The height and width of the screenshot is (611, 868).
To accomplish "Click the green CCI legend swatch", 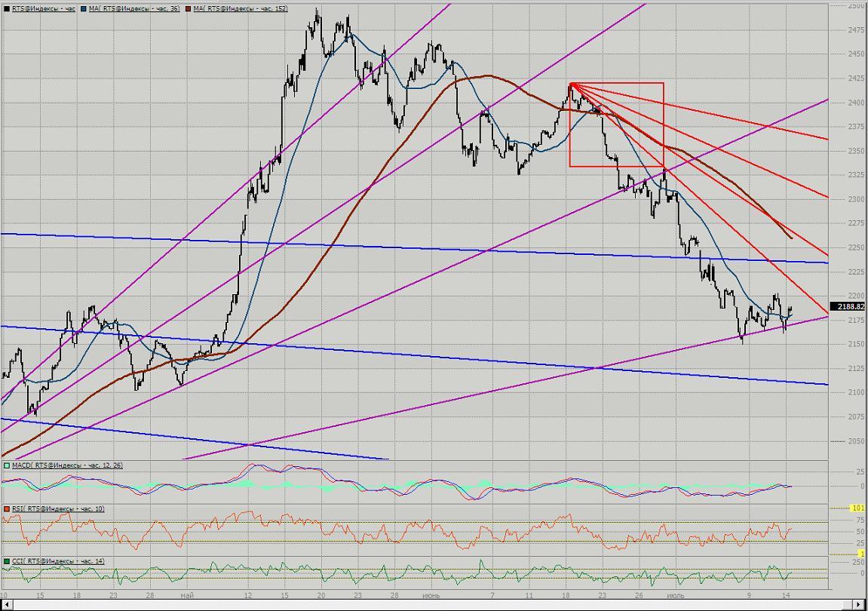I will click(x=7, y=561).
